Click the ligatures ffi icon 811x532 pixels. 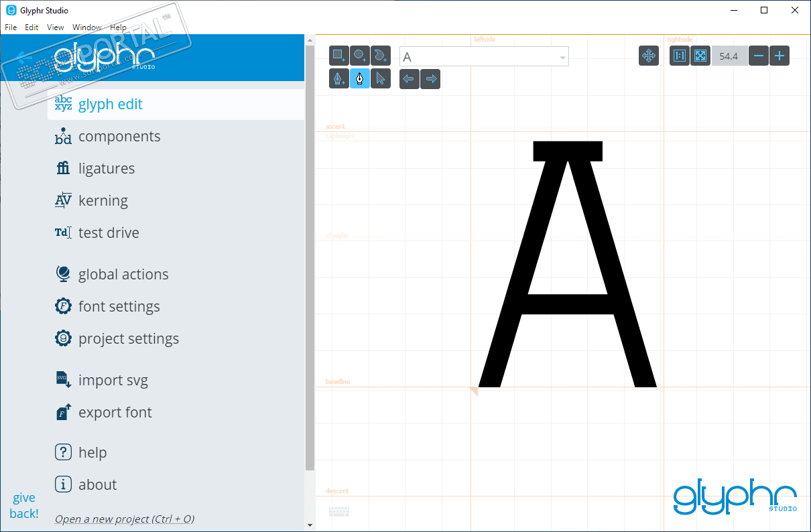[x=63, y=168]
